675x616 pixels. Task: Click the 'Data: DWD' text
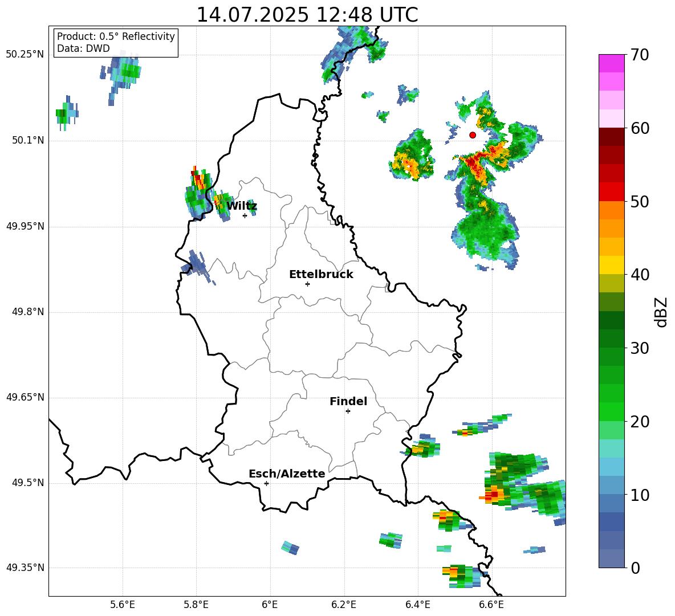[83, 48]
